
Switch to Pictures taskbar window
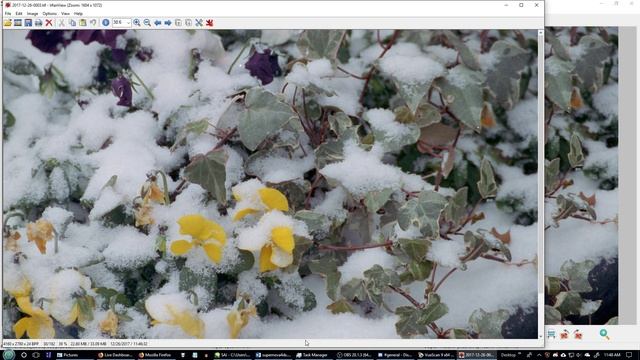tap(74, 355)
